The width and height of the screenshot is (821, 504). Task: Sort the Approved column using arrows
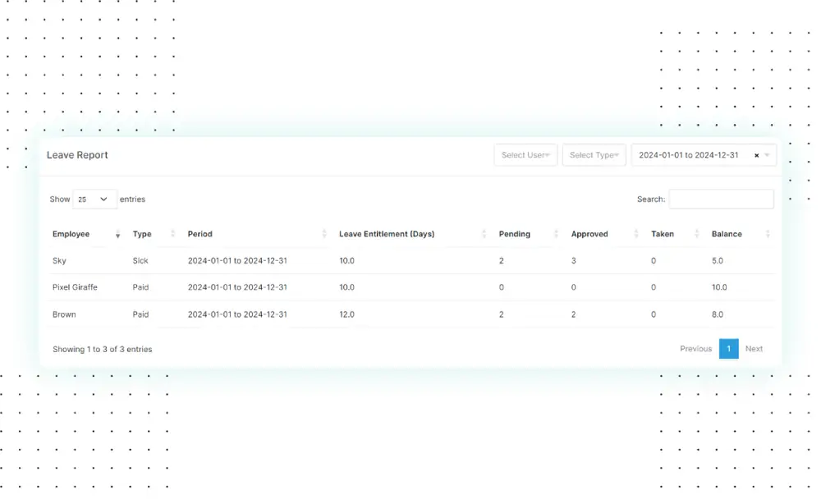point(636,234)
